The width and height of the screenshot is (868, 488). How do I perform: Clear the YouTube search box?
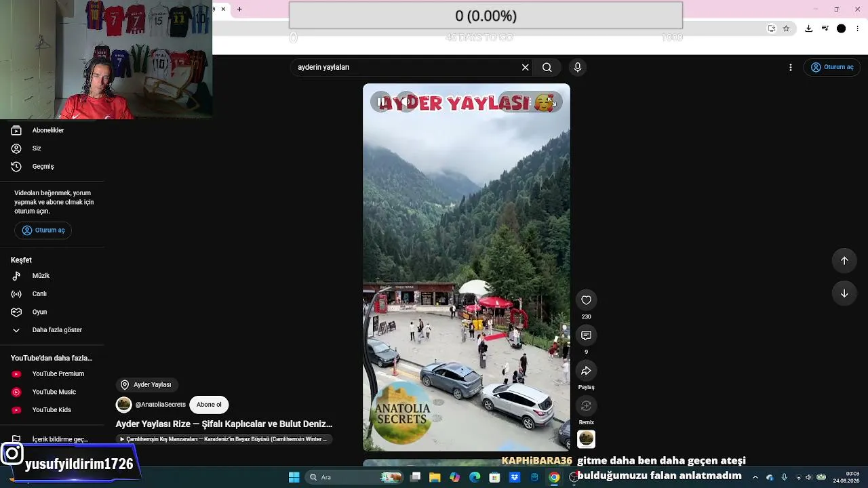coord(525,67)
